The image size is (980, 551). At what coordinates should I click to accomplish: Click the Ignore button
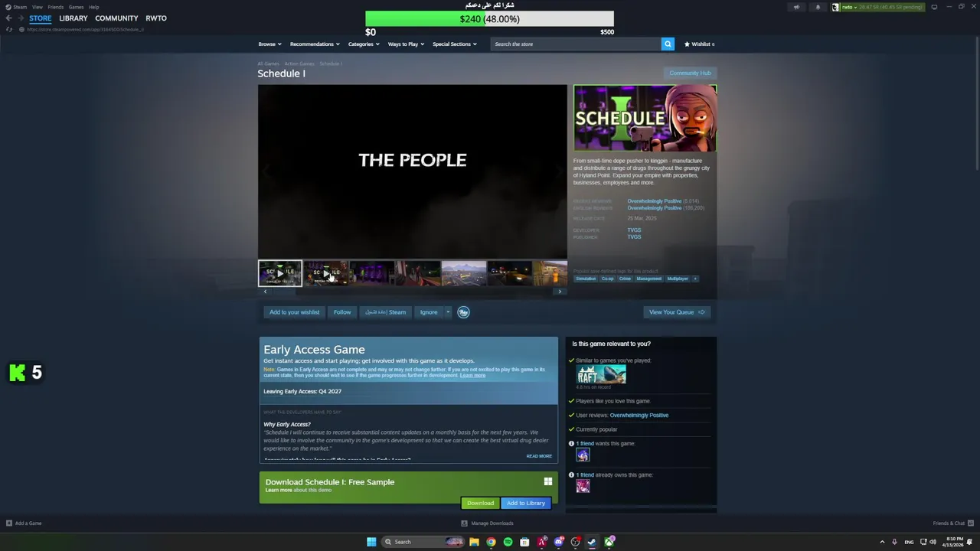[429, 312]
